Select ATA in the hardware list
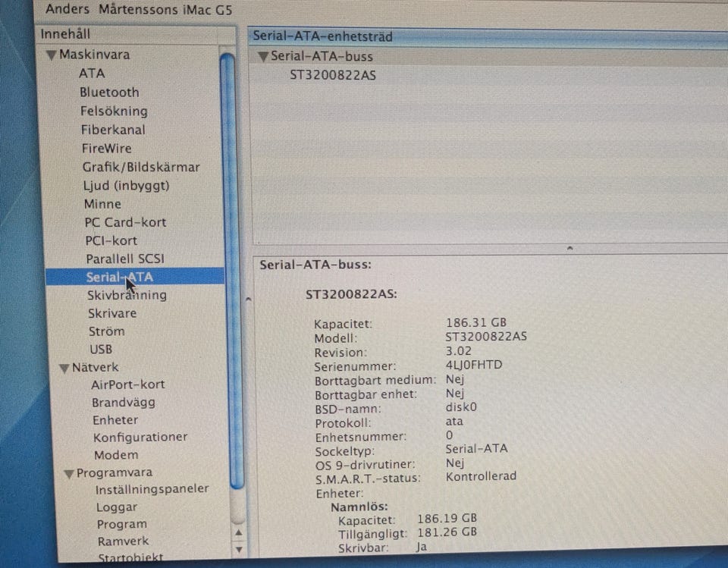728x568 pixels. 92,74
